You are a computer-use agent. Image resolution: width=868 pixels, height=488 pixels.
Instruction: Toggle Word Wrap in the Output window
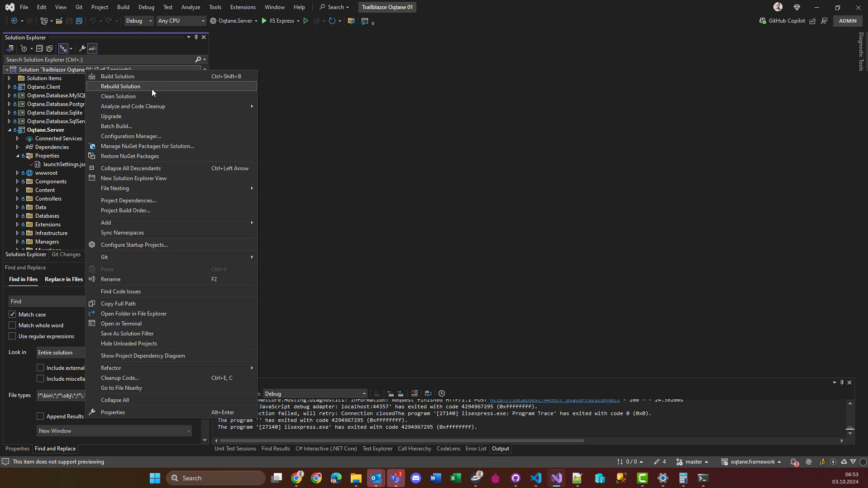coord(428,393)
